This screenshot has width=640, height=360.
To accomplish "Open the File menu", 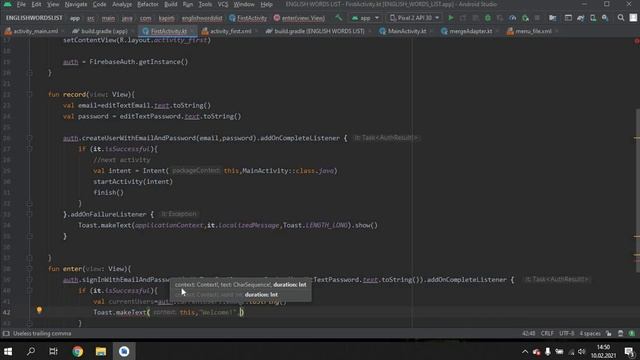I will pyautogui.click(x=21, y=4).
